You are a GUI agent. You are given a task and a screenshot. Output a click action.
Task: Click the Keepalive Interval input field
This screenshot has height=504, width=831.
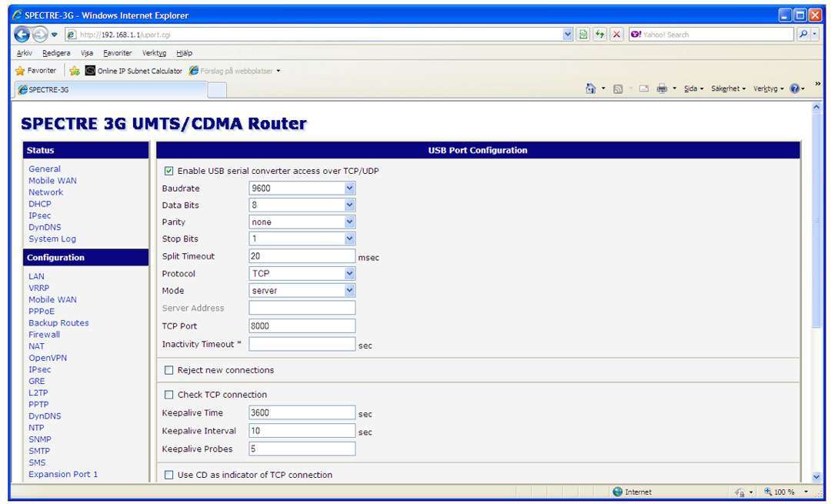[x=302, y=431]
